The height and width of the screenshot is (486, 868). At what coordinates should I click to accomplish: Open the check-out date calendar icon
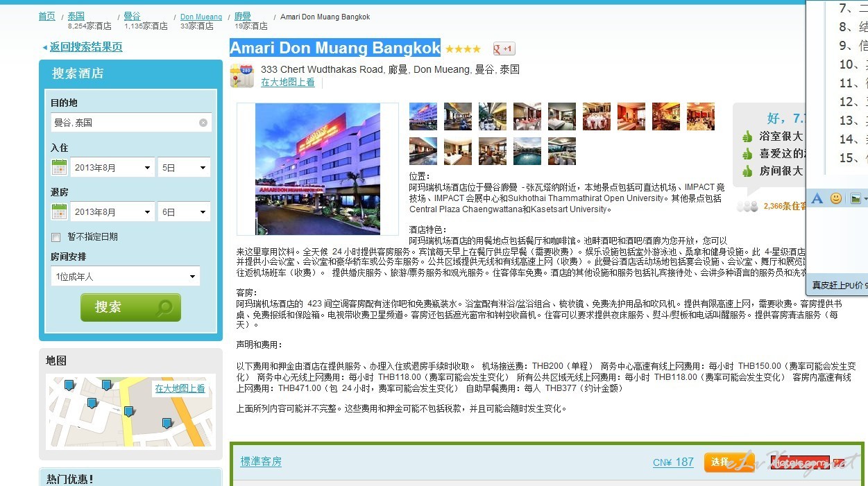tap(59, 211)
